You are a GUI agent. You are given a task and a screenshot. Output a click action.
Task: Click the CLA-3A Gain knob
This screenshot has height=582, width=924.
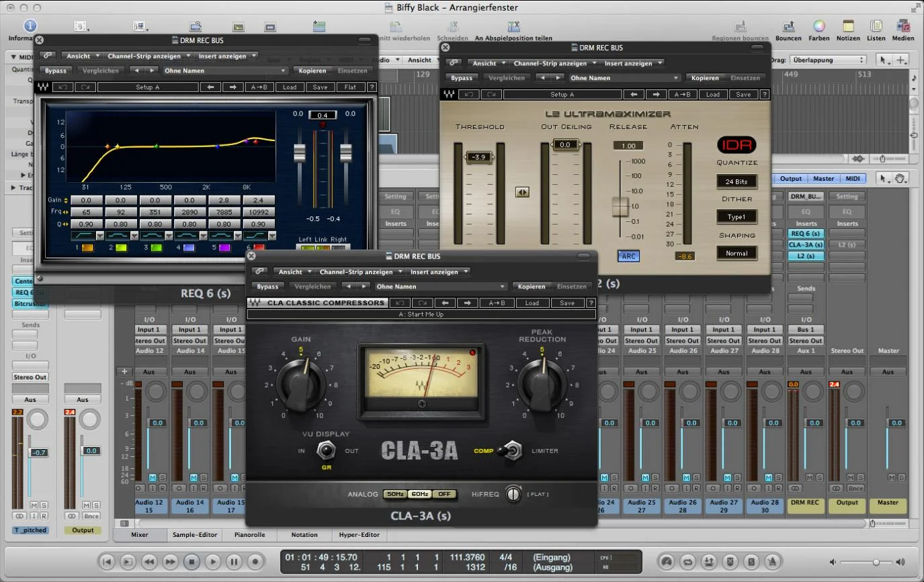tap(301, 385)
